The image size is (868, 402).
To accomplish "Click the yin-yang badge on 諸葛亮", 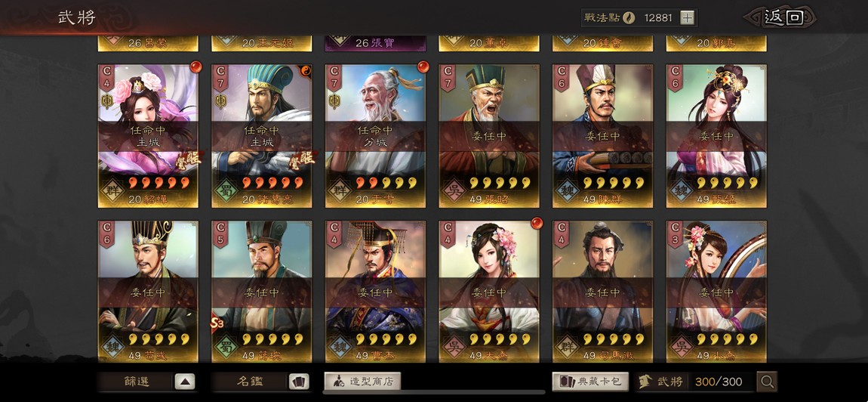I will tap(306, 70).
